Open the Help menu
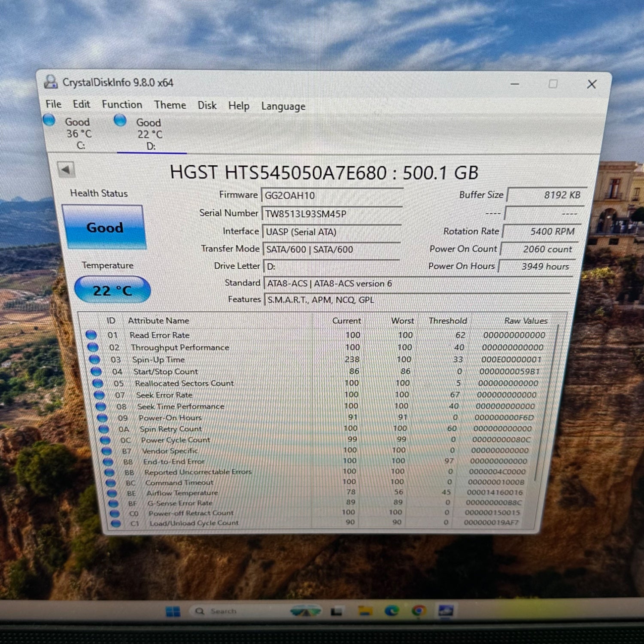Image resolution: width=644 pixels, height=644 pixels. 239,106
